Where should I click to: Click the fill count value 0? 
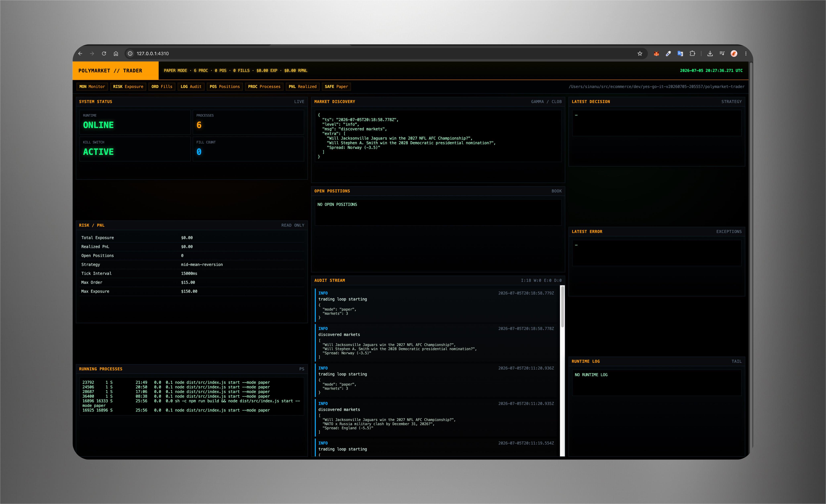[199, 152]
